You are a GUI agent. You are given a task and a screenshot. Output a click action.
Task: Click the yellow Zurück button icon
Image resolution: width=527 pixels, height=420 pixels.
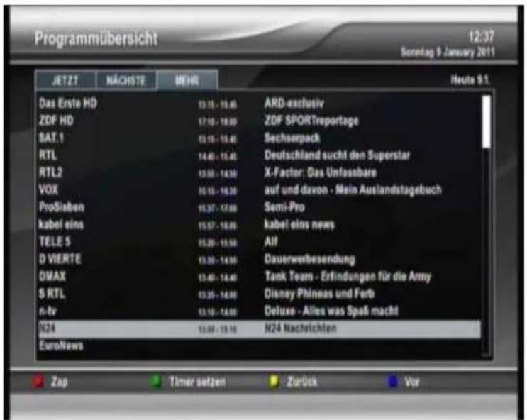pos(274,382)
